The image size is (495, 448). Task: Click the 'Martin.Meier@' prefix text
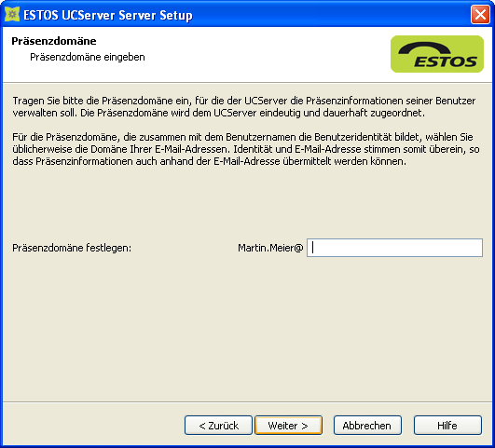tap(270, 248)
